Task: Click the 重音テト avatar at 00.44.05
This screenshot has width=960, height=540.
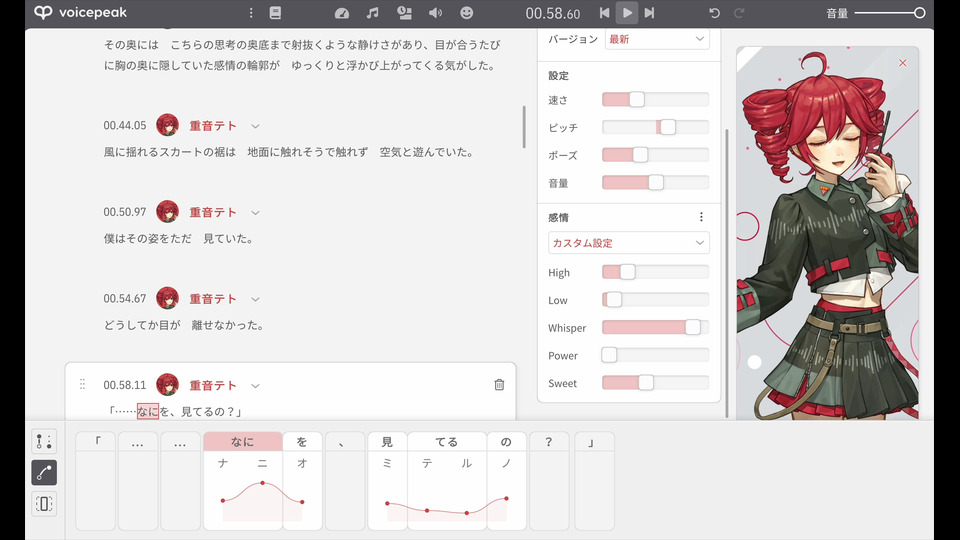Action: pyautogui.click(x=167, y=125)
